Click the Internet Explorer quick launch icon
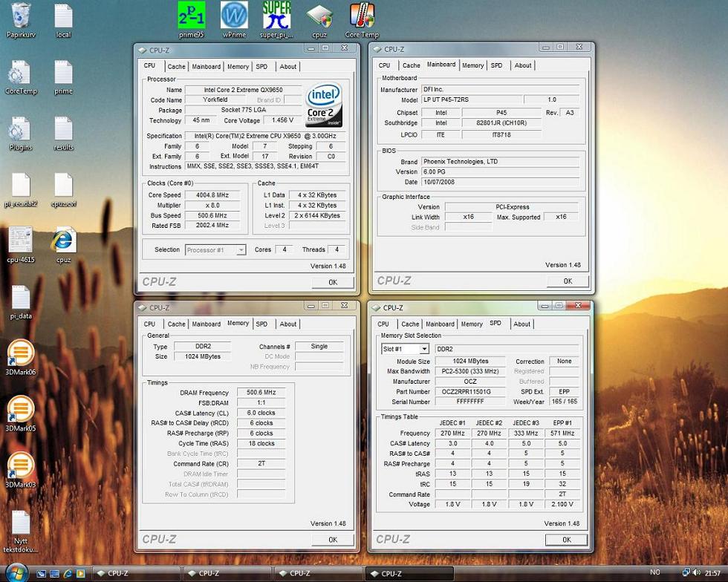The image size is (728, 582). (68, 574)
